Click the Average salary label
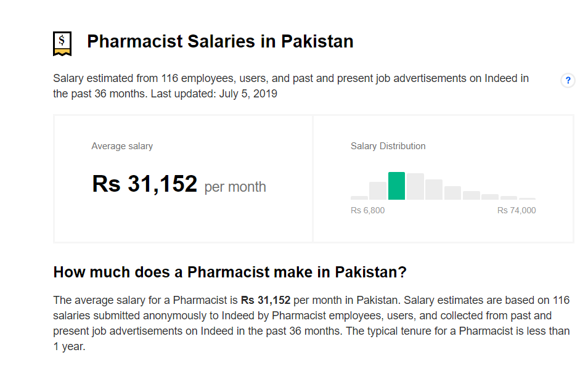 [x=122, y=146]
